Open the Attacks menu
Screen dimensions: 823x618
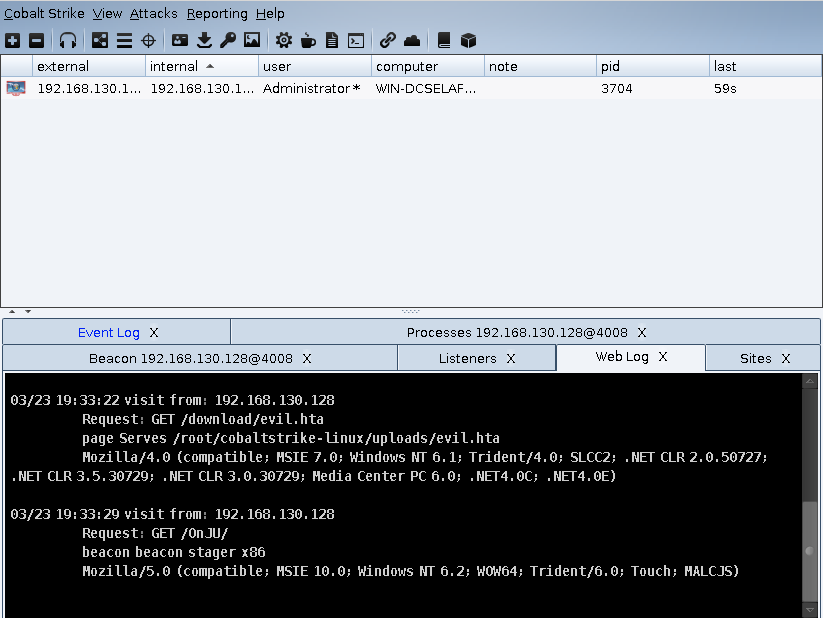(154, 13)
